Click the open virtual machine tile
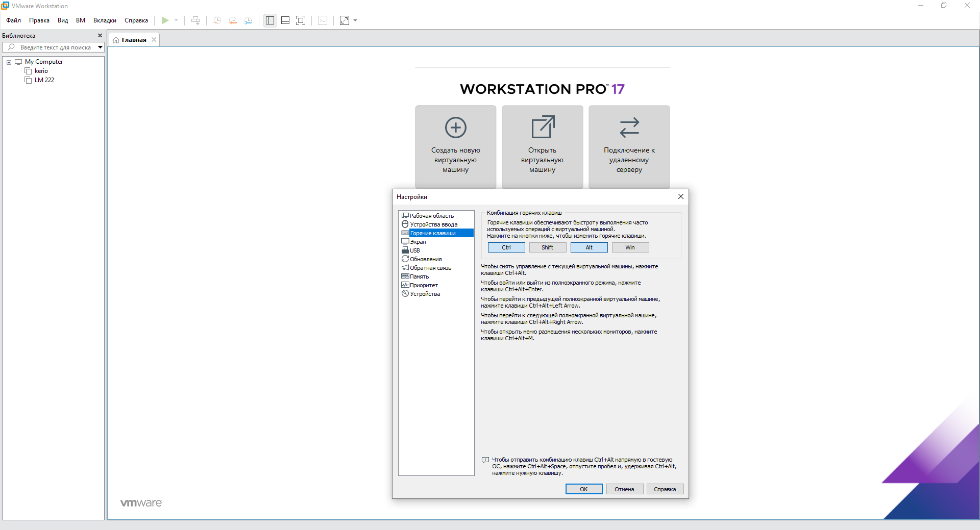 pos(542,146)
